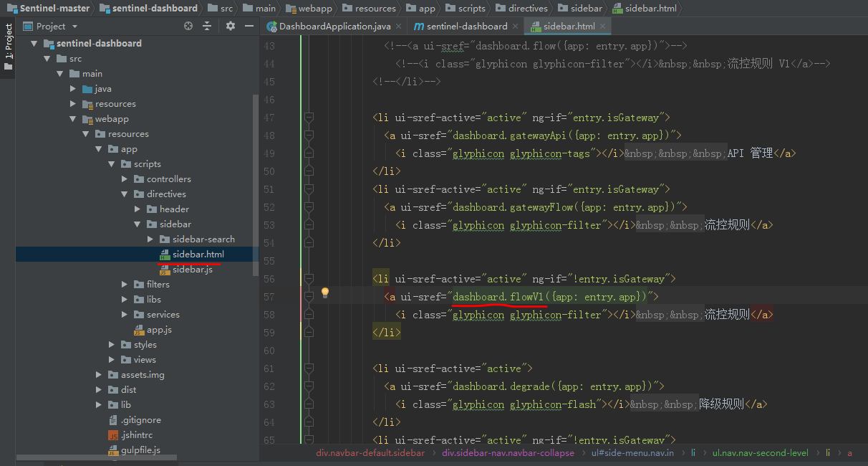Expand the filters folder arrow
The height and width of the screenshot is (466, 868).
(124, 285)
